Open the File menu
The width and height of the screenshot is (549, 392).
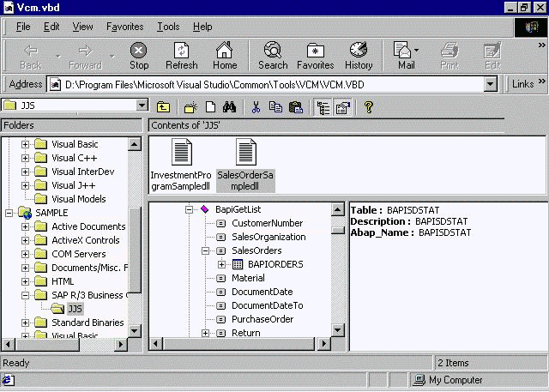(x=23, y=27)
